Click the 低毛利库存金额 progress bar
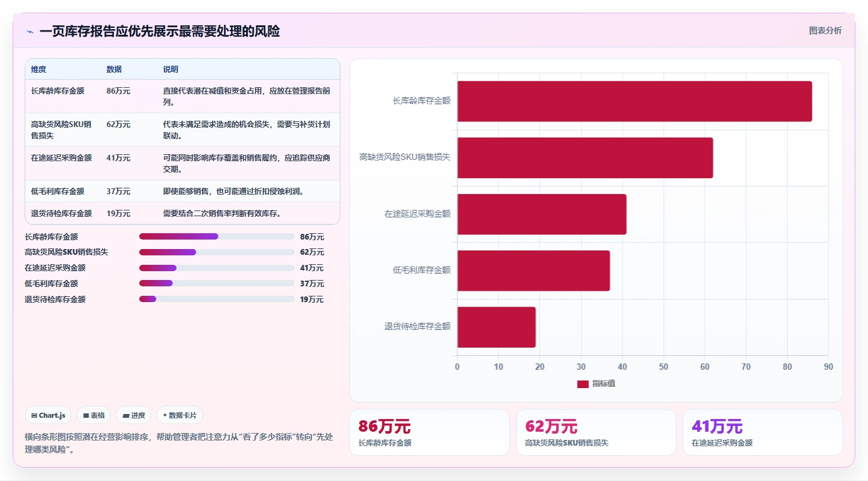 pos(217,283)
